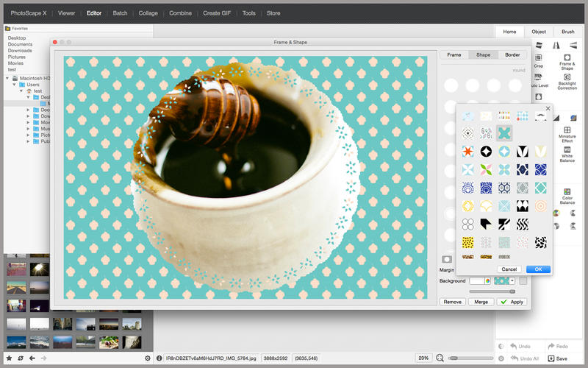Viewport: 588px width, 368px height.
Task: Switch to the Border tab
Action: coord(512,54)
